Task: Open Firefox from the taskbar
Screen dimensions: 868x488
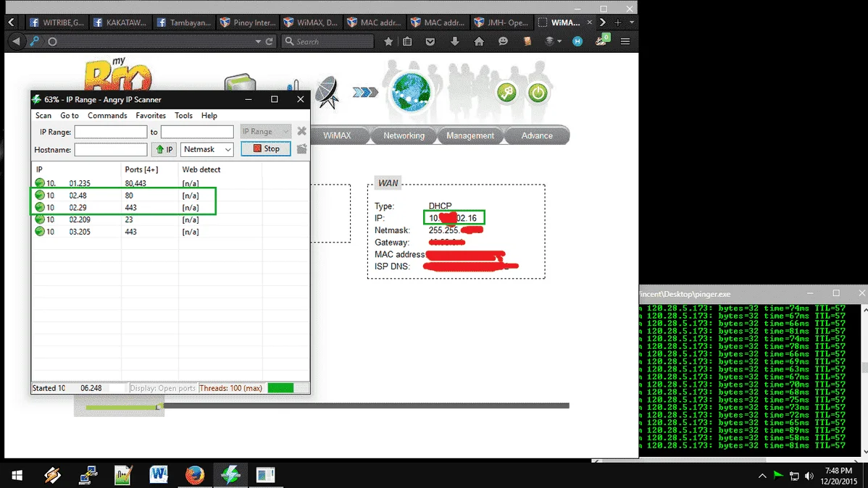Action: (194, 475)
